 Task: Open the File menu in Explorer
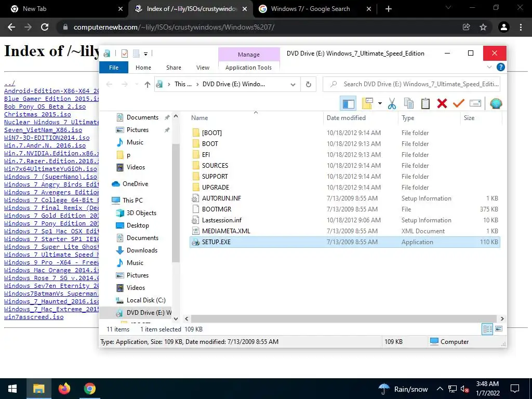coord(114,68)
